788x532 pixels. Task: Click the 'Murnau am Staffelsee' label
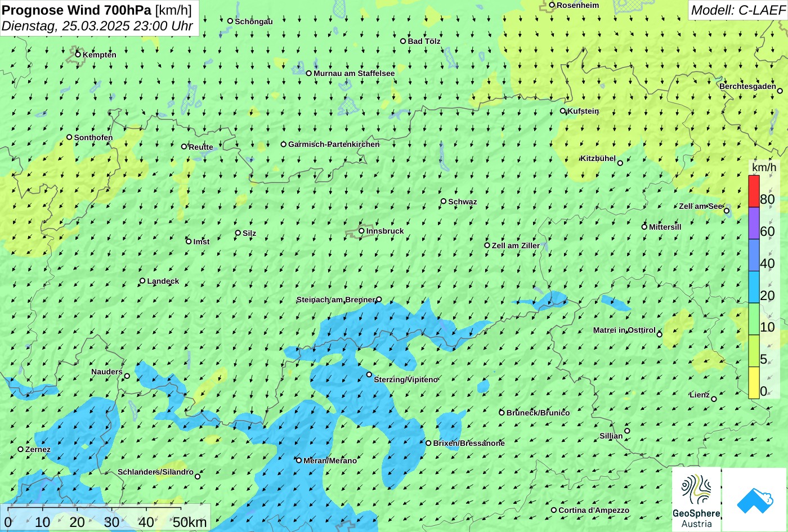point(354,73)
